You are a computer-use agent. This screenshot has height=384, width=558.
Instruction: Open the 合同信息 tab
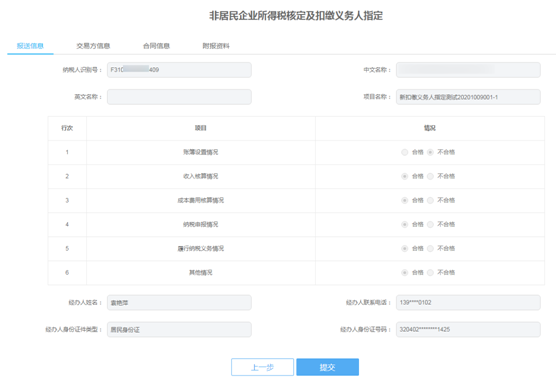point(156,46)
